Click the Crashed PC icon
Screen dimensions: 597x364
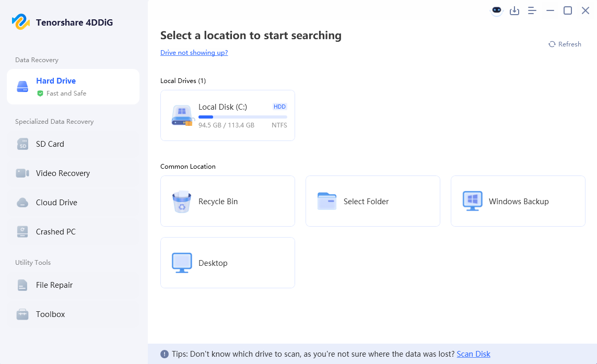(x=22, y=232)
